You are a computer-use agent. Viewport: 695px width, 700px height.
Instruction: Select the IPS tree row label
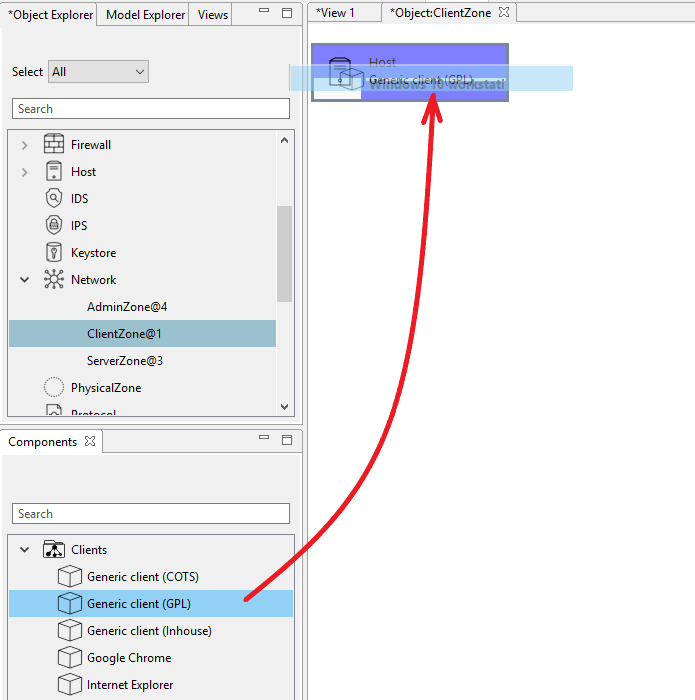pos(79,225)
